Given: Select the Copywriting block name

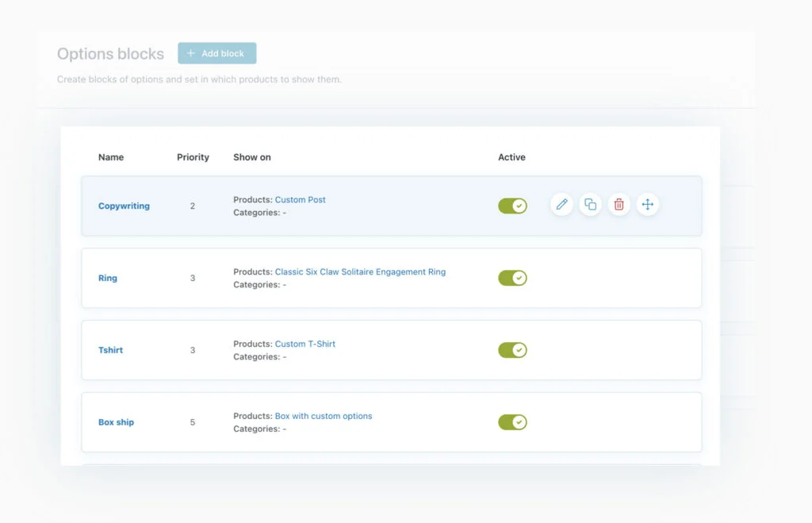Looking at the screenshot, I should 124,206.
